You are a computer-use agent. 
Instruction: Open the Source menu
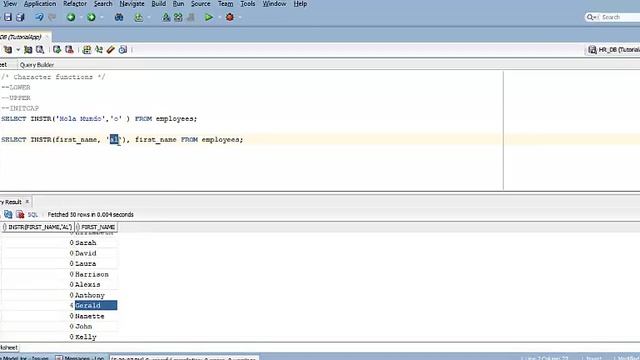pyautogui.click(x=201, y=4)
